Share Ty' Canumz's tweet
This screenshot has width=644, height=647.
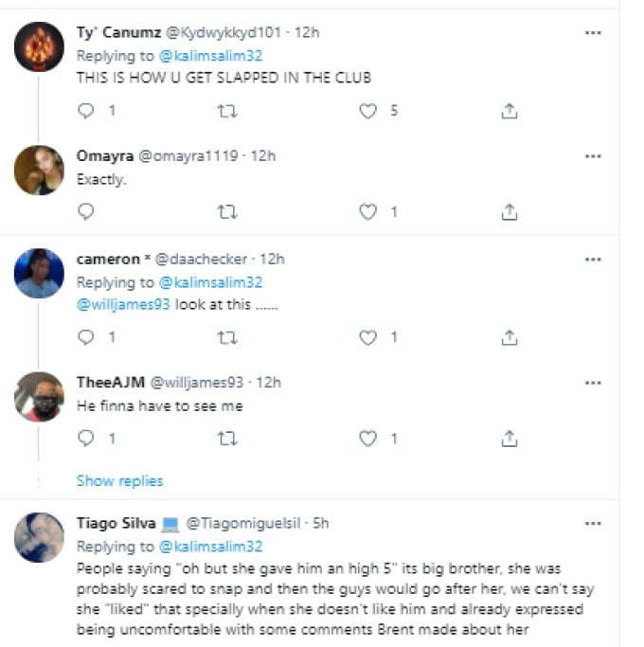pos(509,111)
